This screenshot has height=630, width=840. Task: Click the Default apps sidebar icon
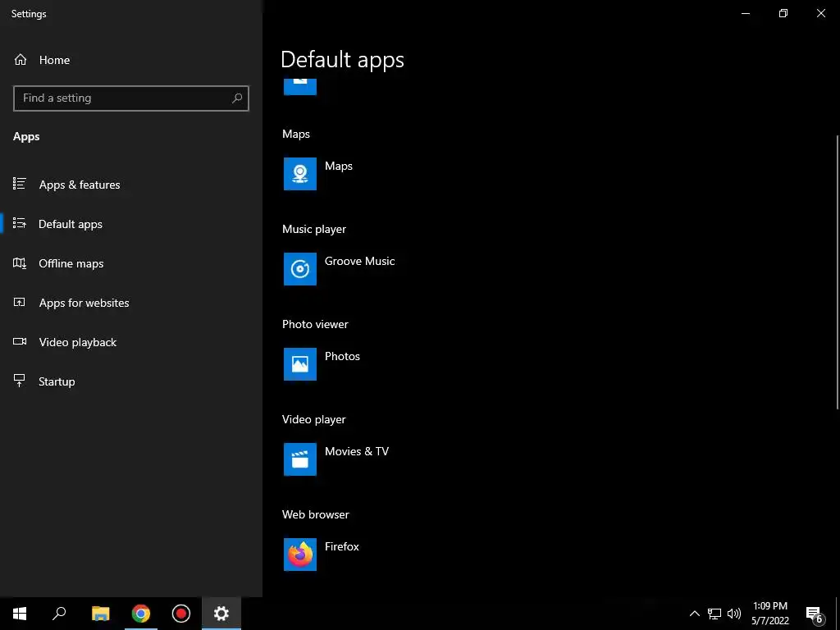tap(20, 223)
